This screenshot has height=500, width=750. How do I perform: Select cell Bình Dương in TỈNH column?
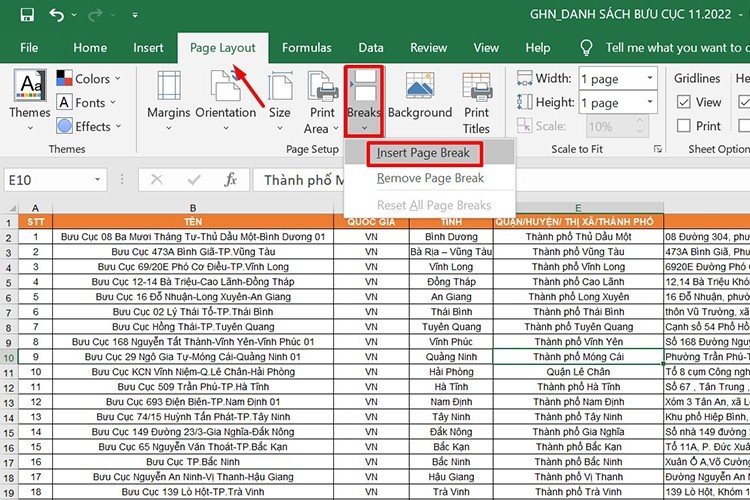click(x=451, y=237)
